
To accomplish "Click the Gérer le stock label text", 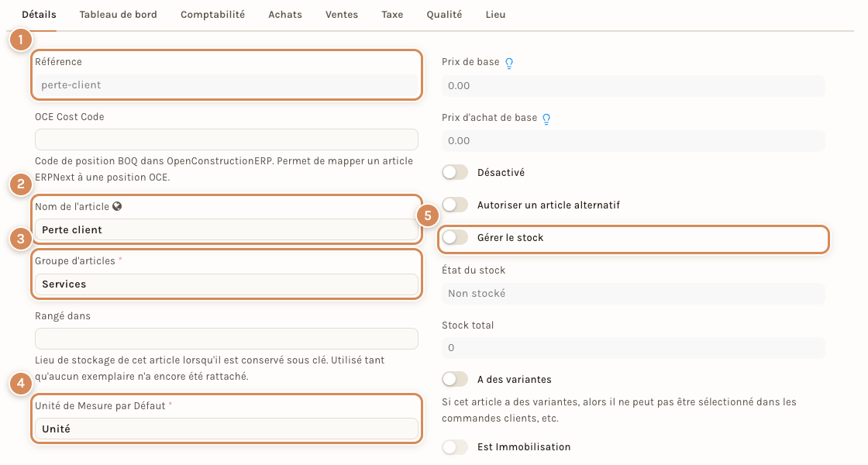I will tap(511, 237).
